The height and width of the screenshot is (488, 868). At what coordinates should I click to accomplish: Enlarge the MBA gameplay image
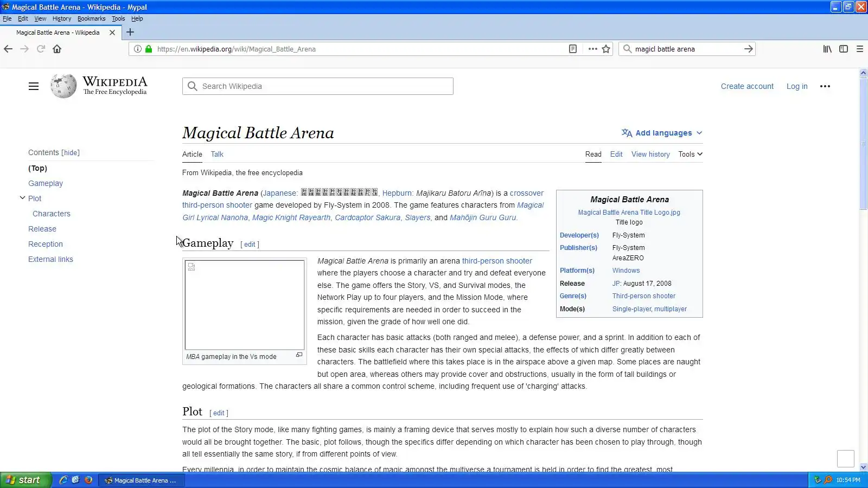coord(299,355)
